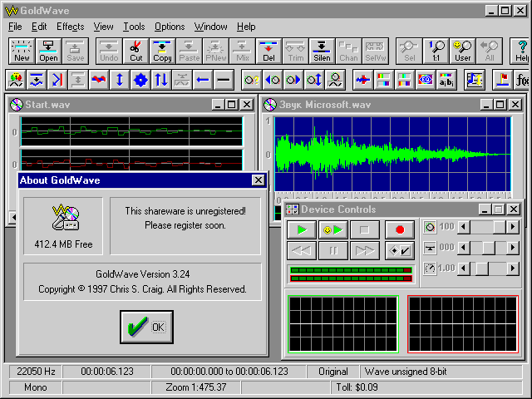Click the left green level graph in Device Controls
The height and width of the screenshot is (399, 532).
click(343, 324)
